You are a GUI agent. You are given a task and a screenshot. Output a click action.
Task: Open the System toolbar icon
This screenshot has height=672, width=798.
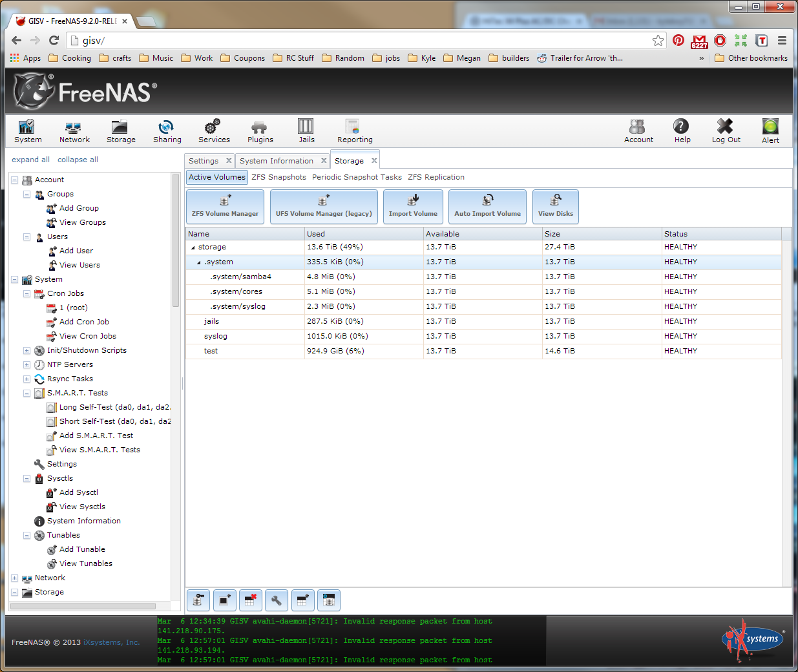(x=28, y=131)
